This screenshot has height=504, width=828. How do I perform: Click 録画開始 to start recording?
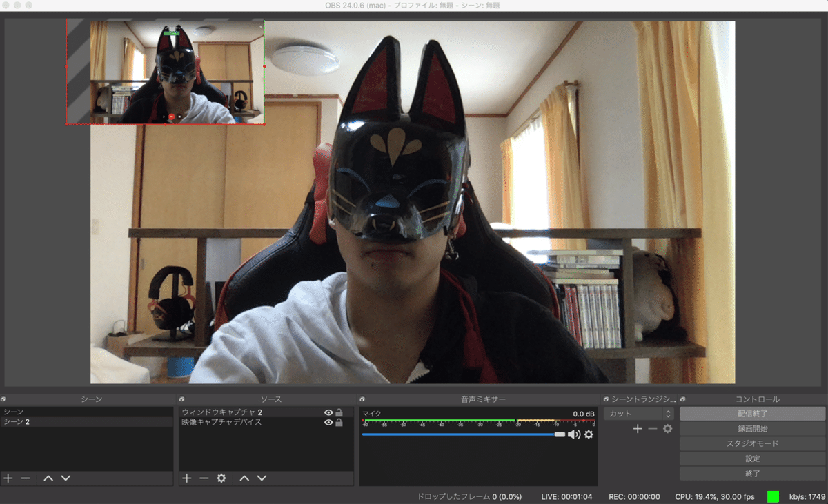click(x=752, y=429)
